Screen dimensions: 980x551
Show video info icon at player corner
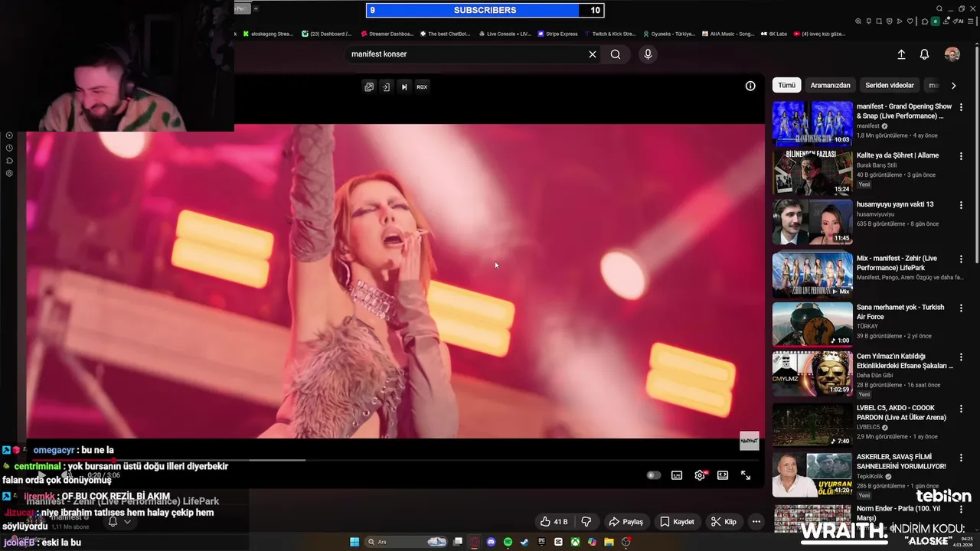click(x=750, y=86)
